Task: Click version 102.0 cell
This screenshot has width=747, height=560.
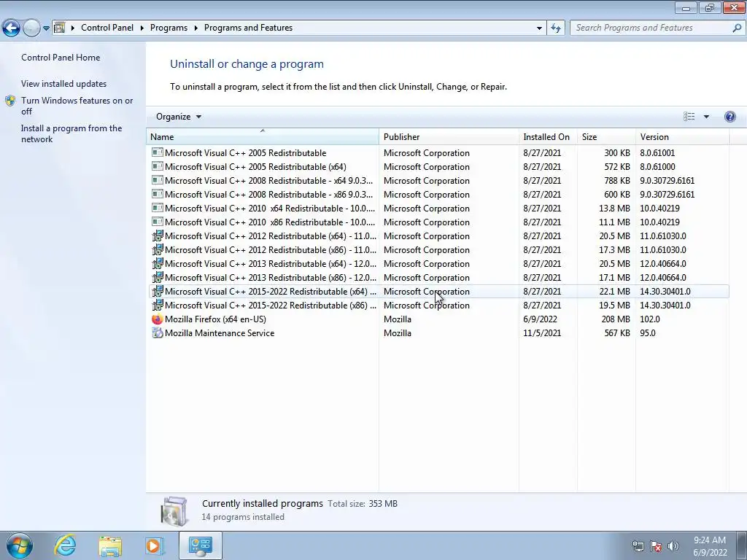Action: (x=650, y=319)
